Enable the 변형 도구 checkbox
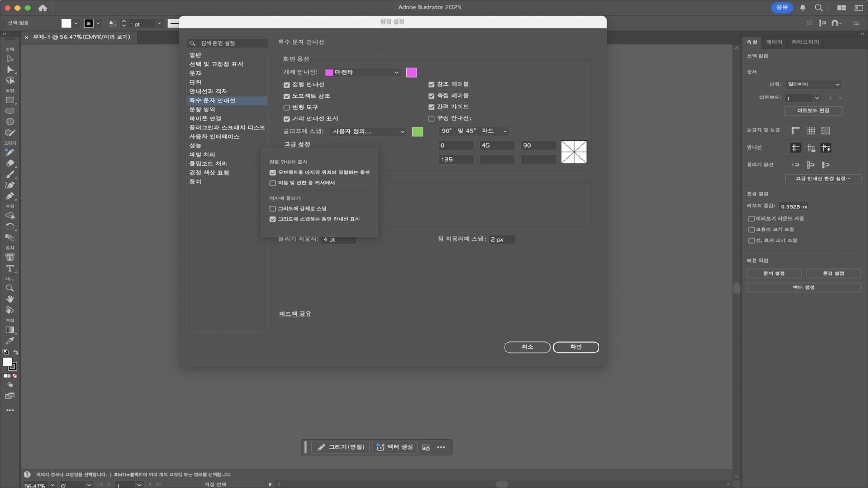868x488 pixels. [287, 108]
